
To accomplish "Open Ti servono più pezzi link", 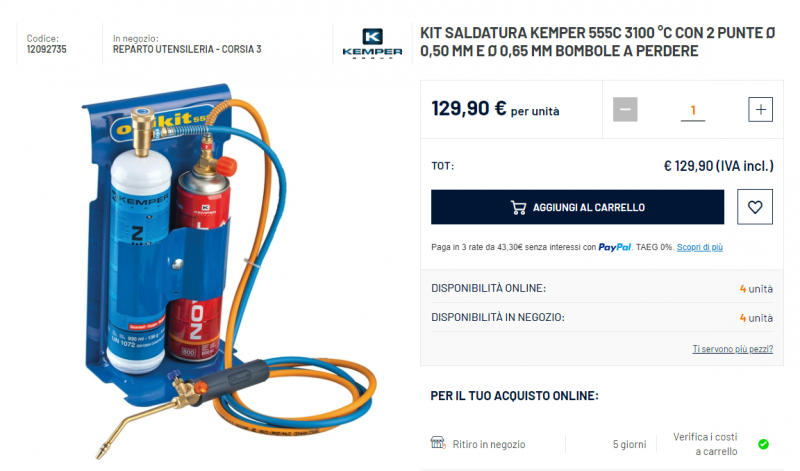I will tap(732, 349).
